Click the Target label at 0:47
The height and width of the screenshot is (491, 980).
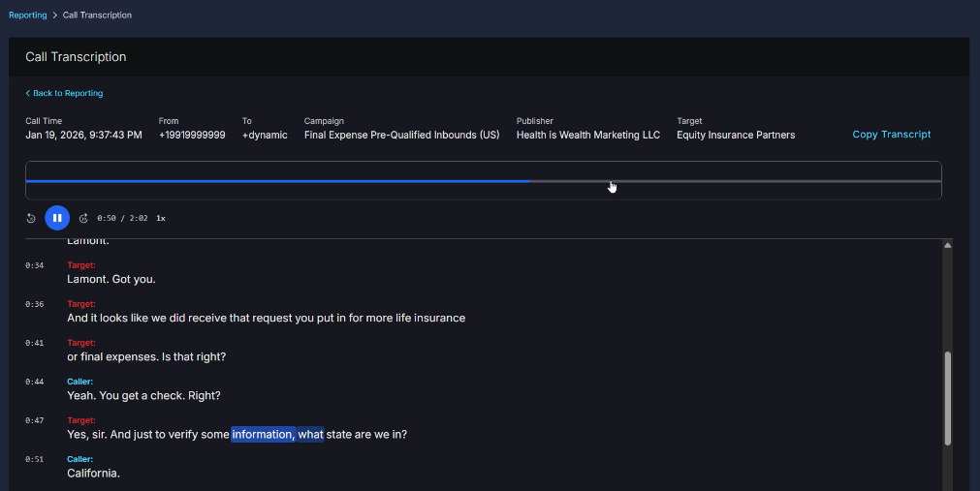(x=81, y=420)
